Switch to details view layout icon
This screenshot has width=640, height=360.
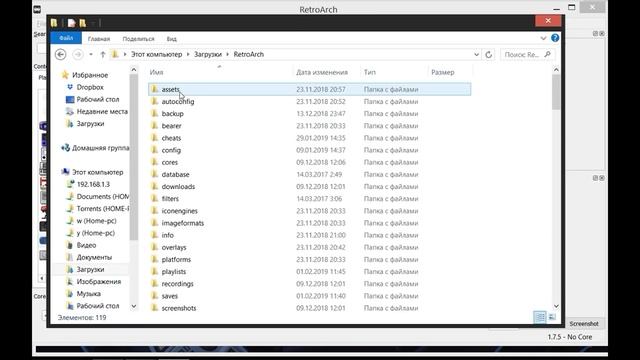(540, 317)
